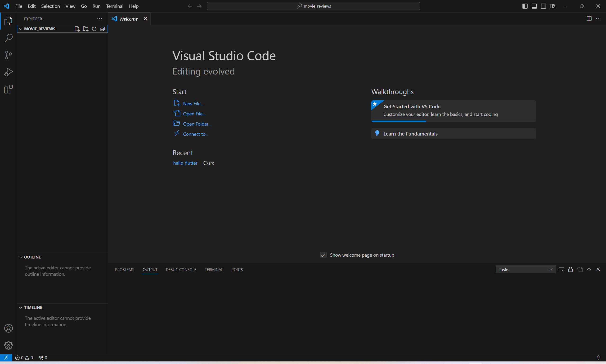Open the Explorer view in activity bar
The height and width of the screenshot is (364, 606).
pyautogui.click(x=8, y=21)
